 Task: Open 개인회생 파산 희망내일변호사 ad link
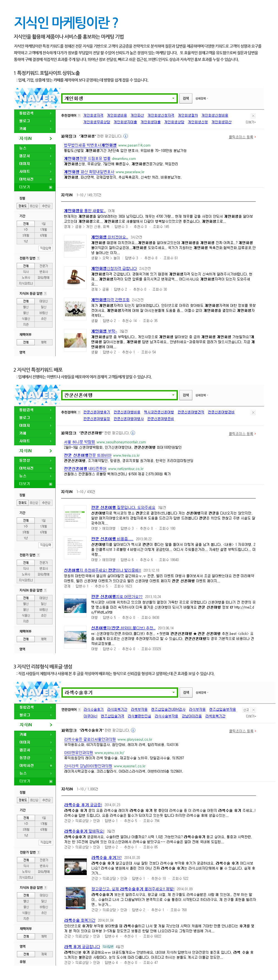89,172
